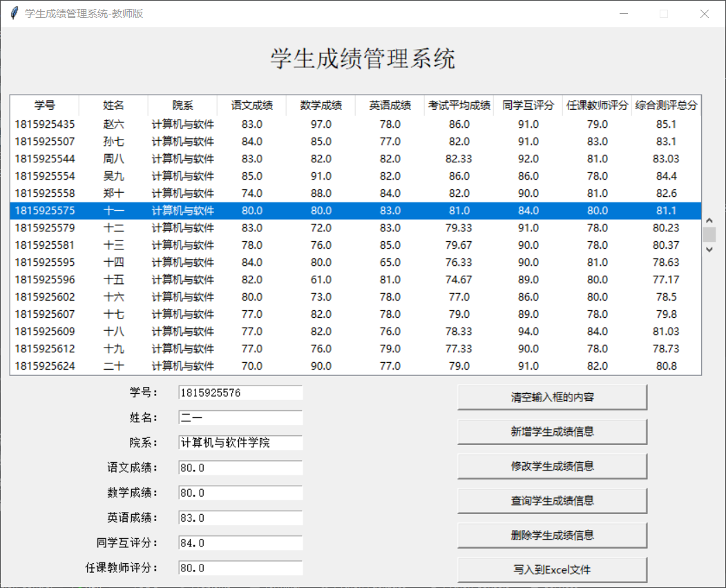726x588 pixels.
Task: Select the row for student 十二
Action: [x=356, y=228]
